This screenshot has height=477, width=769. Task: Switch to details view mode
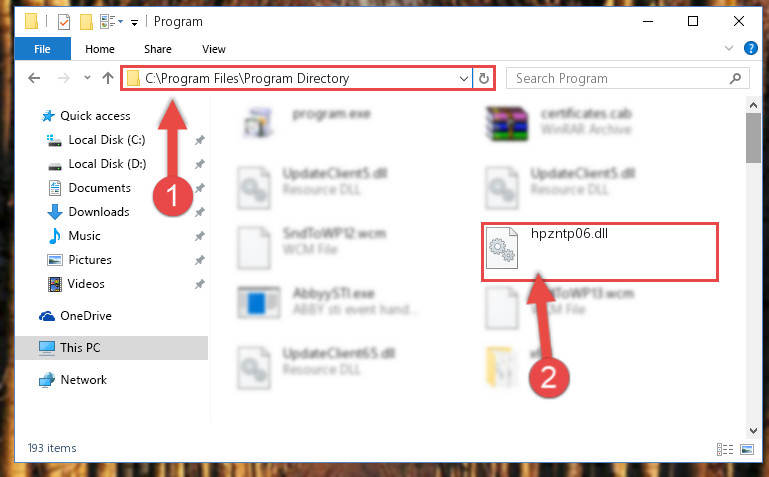725,449
